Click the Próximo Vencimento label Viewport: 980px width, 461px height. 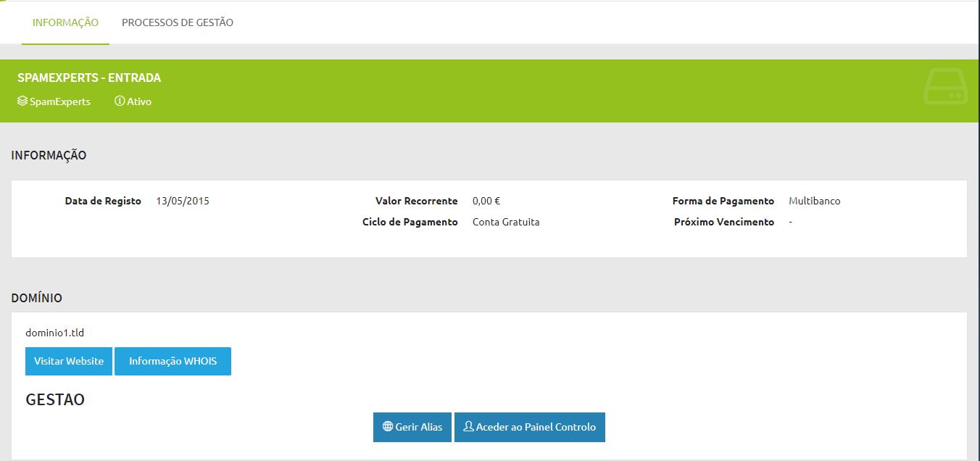[x=723, y=222]
